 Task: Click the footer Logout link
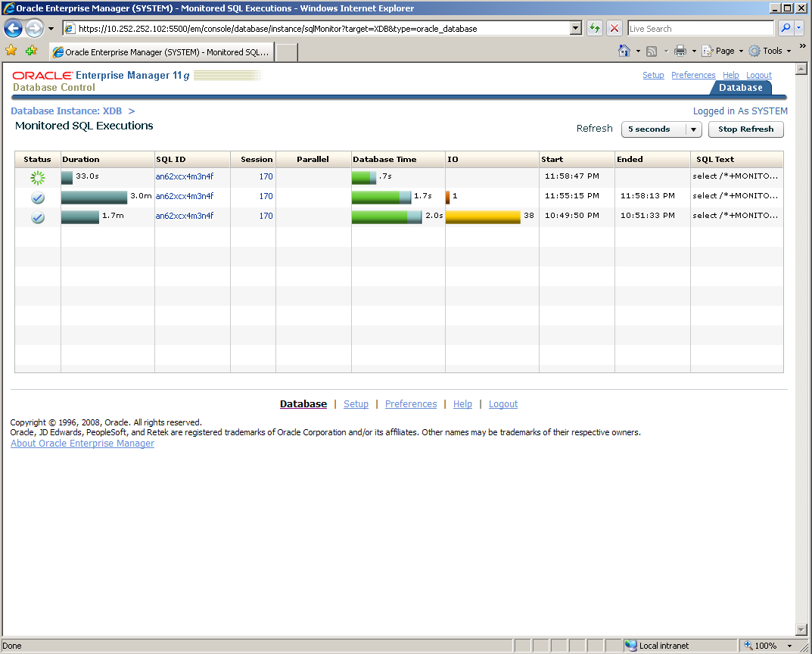502,404
